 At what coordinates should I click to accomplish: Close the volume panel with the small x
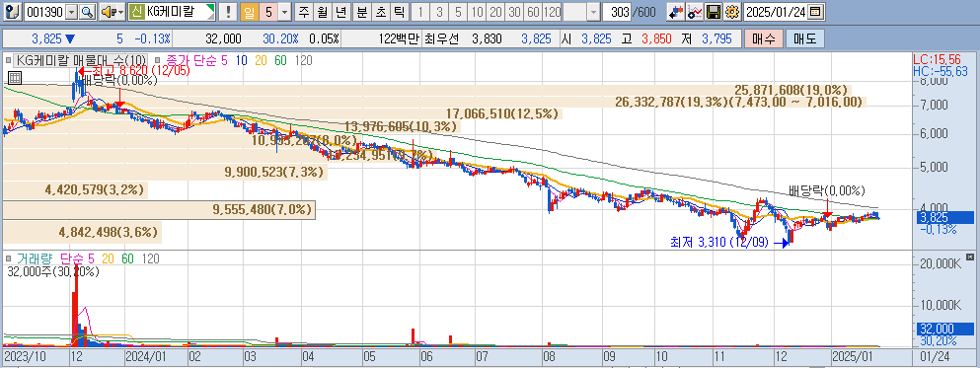coord(970,257)
